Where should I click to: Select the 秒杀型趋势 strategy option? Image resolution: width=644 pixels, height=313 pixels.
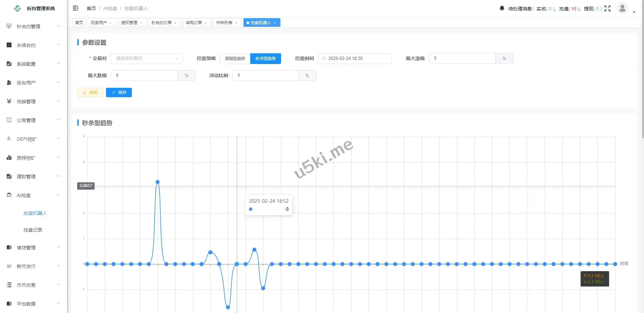tap(265, 59)
